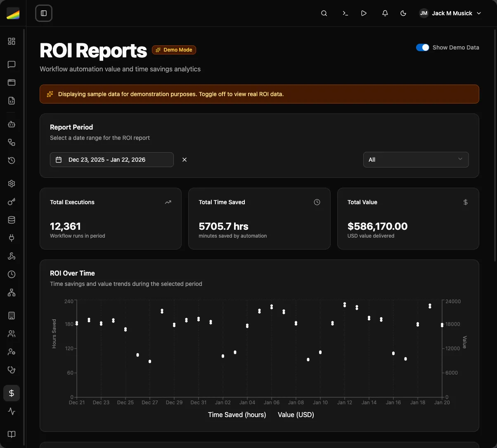Click the database icon in sidebar
This screenshot has height=448, width=497.
(12, 220)
